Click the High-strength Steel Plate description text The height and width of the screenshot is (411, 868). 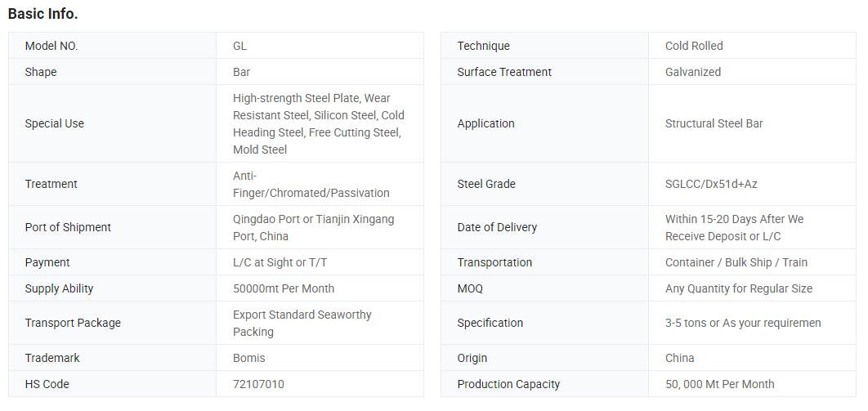(318, 123)
